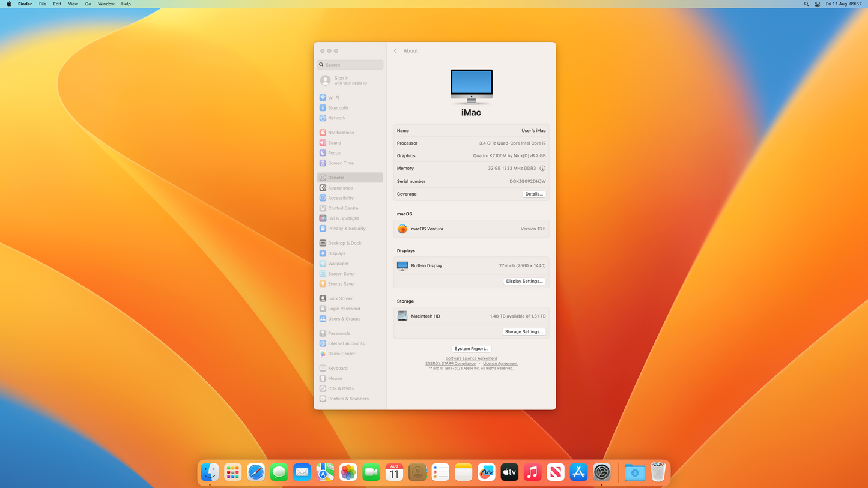Open the Apple menu
The height and width of the screenshot is (488, 868).
8,4
